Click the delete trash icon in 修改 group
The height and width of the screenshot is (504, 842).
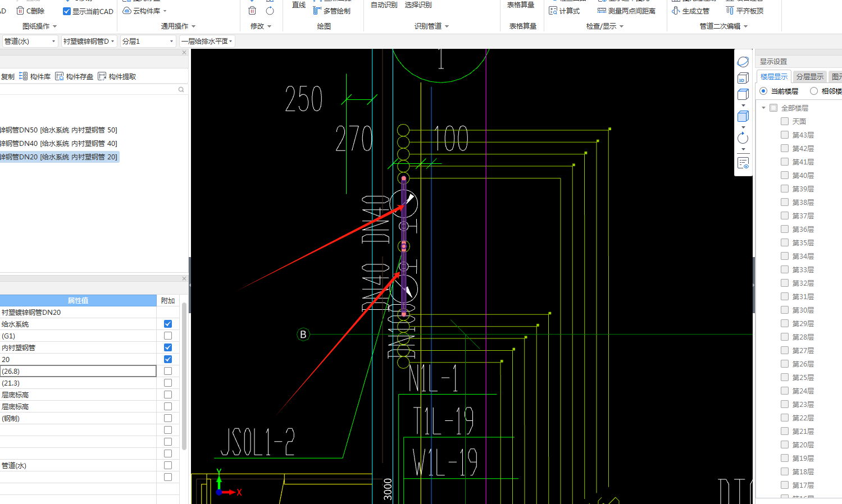click(x=252, y=11)
